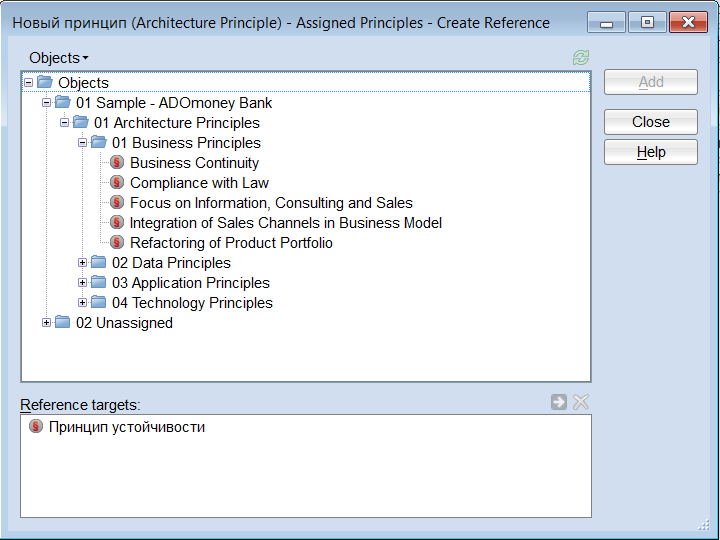720x540 pixels.
Task: Collapse the 01 Architecture Principles node
Action: coord(64,123)
